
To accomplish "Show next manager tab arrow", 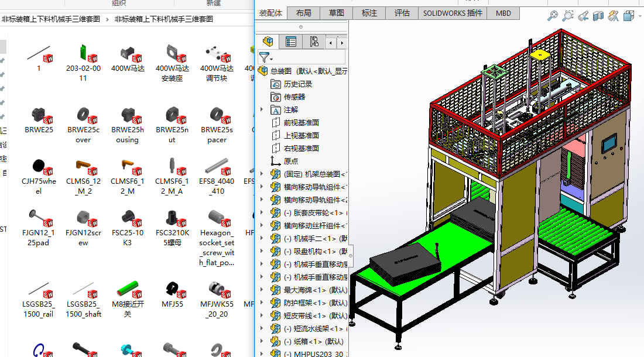I will click(x=342, y=43).
